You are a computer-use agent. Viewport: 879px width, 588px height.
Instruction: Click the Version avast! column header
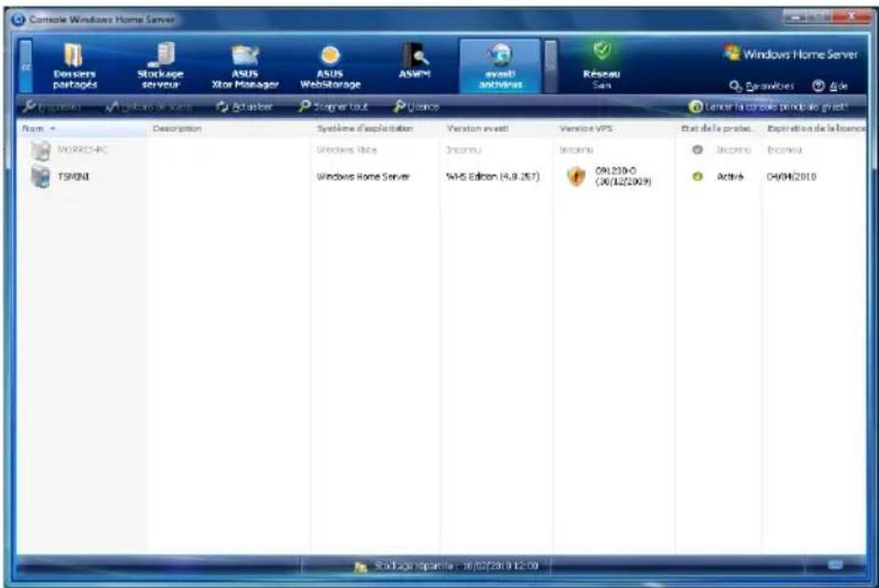click(497, 128)
